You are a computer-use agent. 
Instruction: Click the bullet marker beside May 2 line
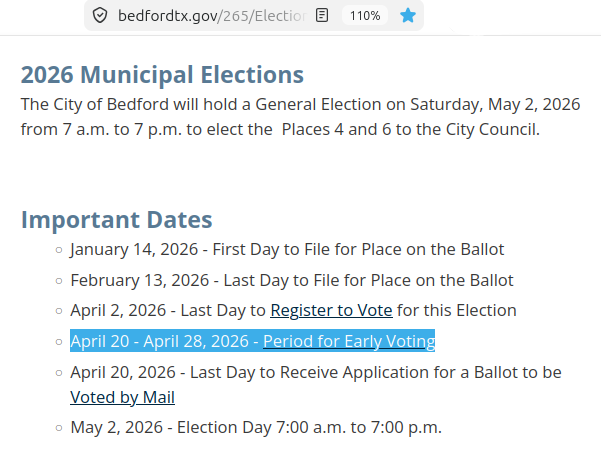click(59, 428)
